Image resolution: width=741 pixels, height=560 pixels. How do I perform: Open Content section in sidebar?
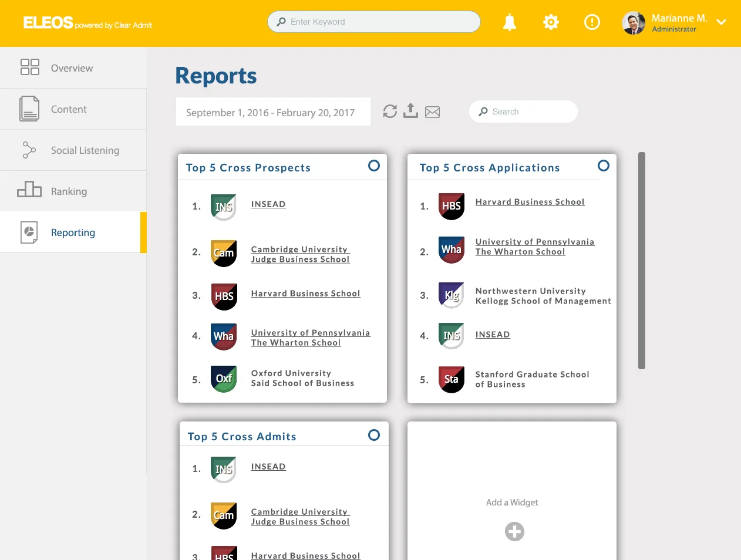pyautogui.click(x=73, y=109)
